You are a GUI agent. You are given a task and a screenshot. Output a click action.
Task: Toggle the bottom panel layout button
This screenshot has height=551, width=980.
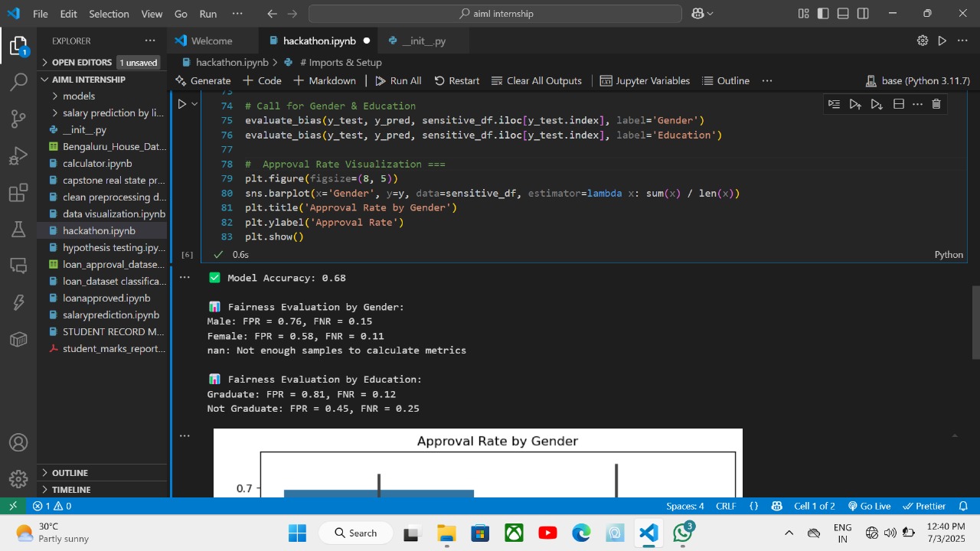point(843,14)
